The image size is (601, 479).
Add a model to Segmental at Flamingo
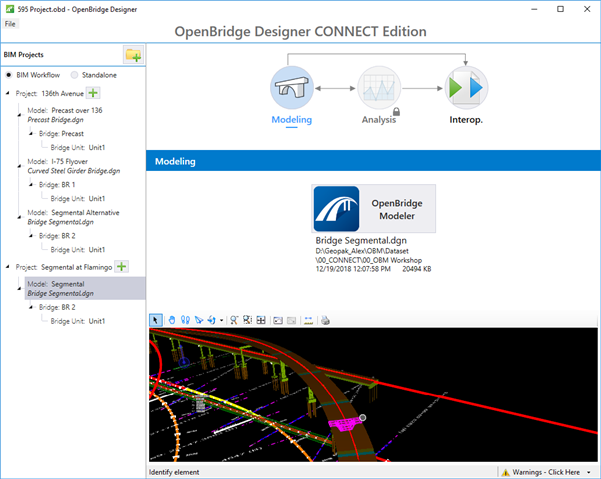tap(122, 267)
